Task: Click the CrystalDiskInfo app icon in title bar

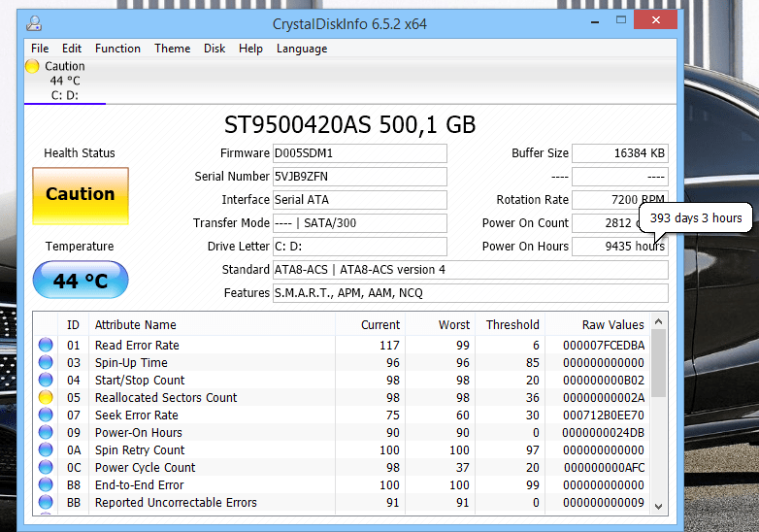Action: (34, 23)
